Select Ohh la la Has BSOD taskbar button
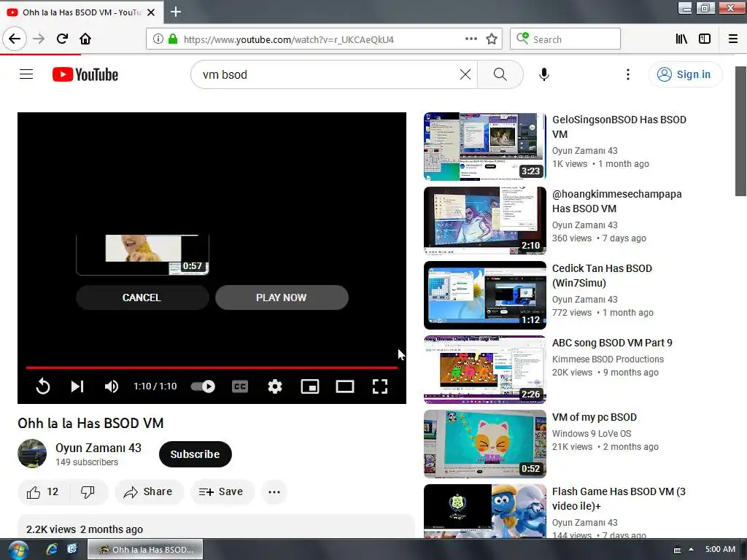 (x=145, y=550)
